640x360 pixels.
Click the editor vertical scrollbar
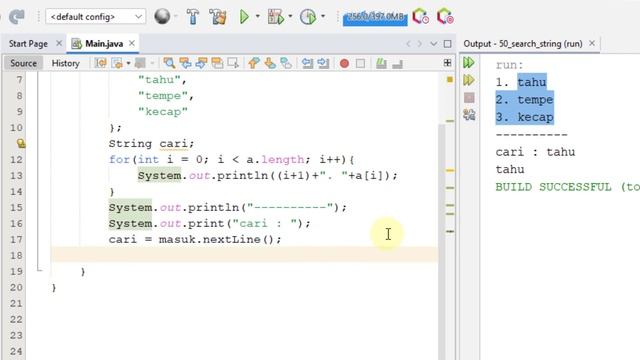[x=442, y=241]
